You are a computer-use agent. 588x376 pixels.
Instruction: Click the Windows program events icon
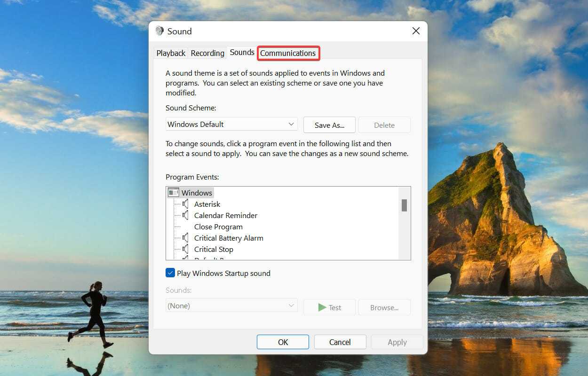[x=174, y=193]
